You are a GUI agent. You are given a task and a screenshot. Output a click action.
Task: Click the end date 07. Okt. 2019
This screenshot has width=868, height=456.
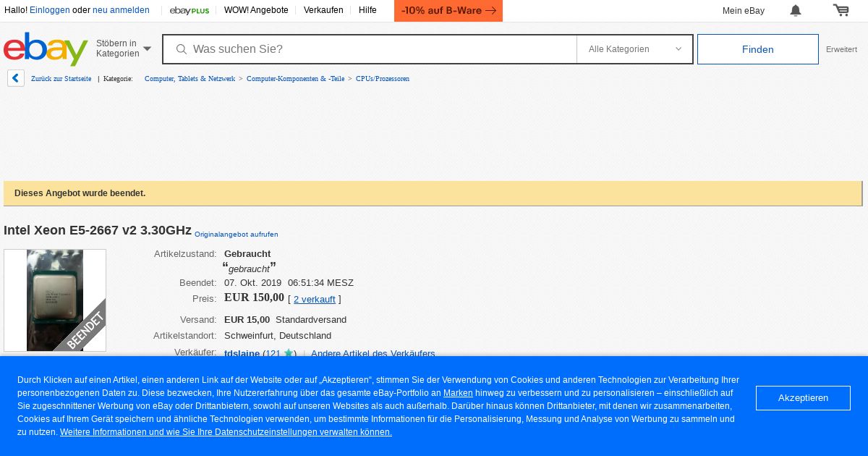[x=252, y=282]
